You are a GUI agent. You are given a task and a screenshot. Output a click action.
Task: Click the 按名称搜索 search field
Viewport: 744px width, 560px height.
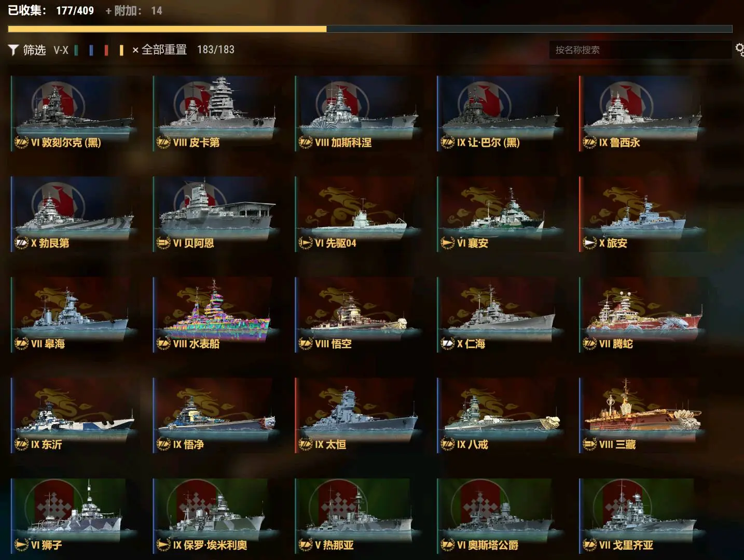(x=640, y=50)
